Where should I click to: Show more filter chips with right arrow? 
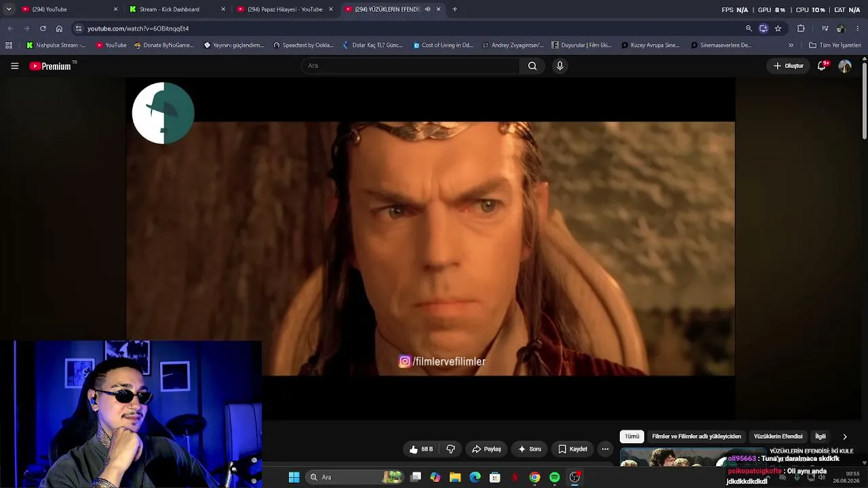844,436
